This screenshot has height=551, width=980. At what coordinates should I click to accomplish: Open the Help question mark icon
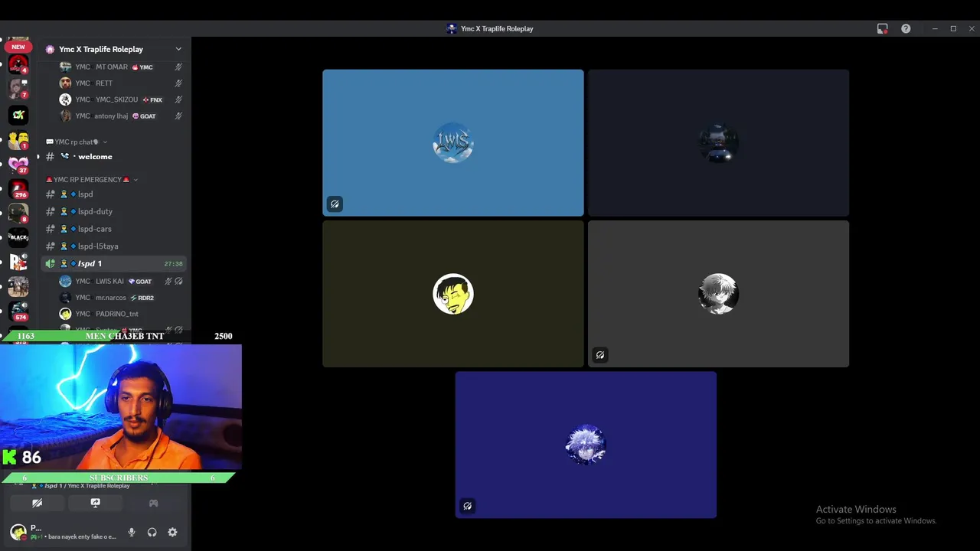click(906, 28)
